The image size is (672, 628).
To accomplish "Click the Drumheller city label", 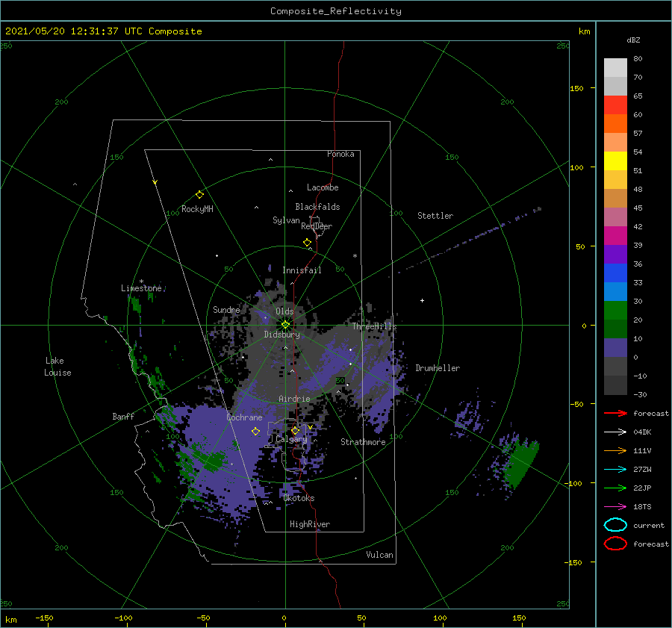I will 438,368.
